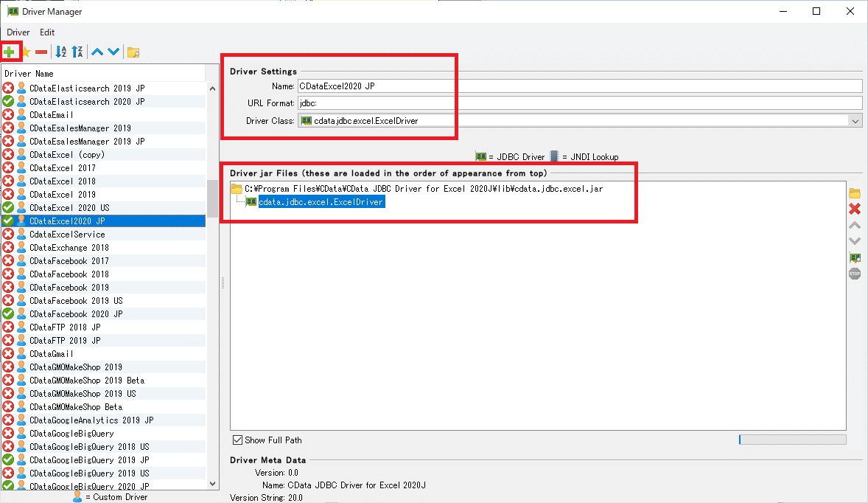Sort drivers Z to A descending
The height and width of the screenshot is (503, 868).
coord(77,52)
